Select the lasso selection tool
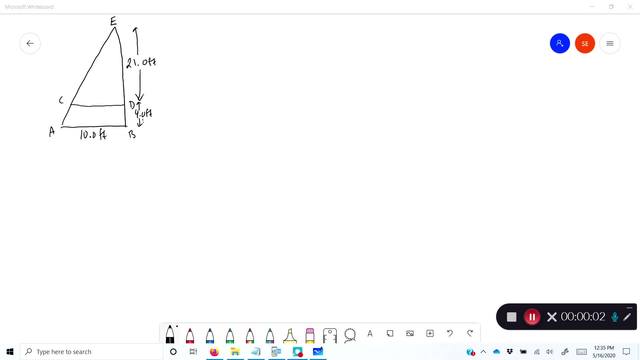Image resolution: width=640 pixels, height=360 pixels. click(350, 335)
